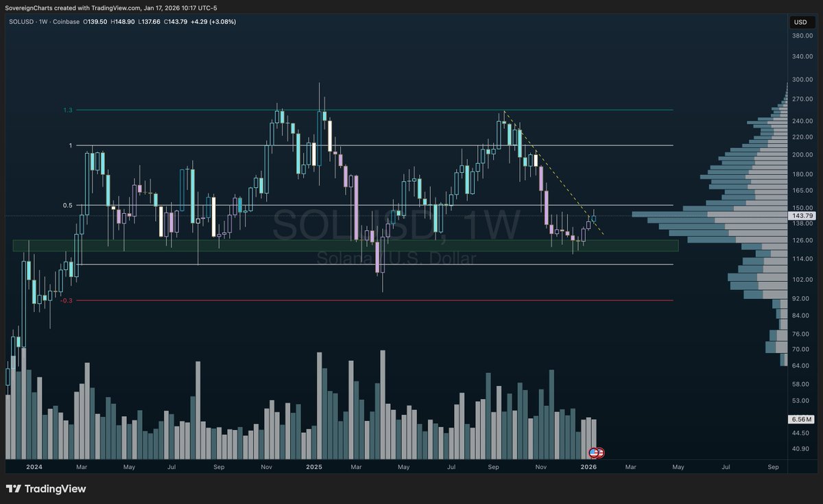This screenshot has width=823, height=504.
Task: Click the 240.00 price axis label
Action: tap(802, 121)
